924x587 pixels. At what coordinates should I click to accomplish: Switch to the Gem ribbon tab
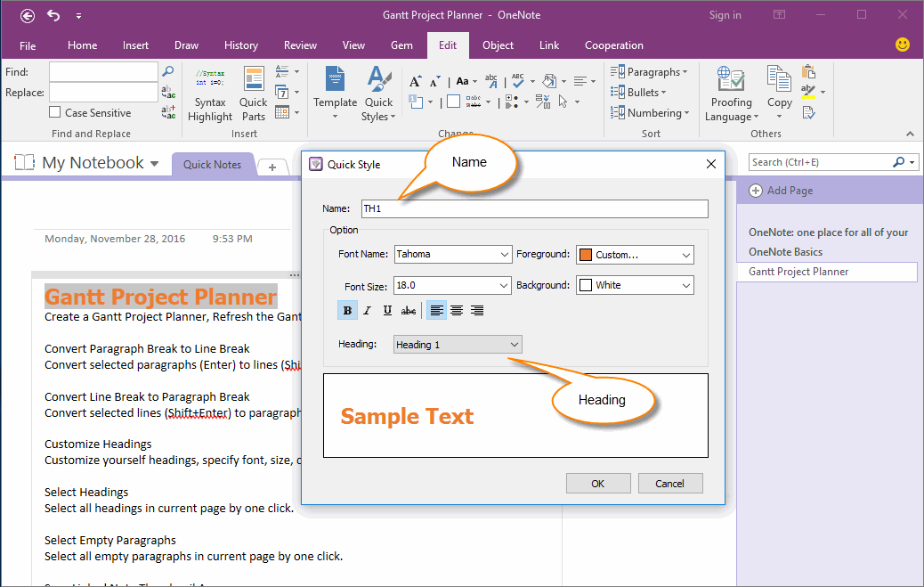pos(401,45)
